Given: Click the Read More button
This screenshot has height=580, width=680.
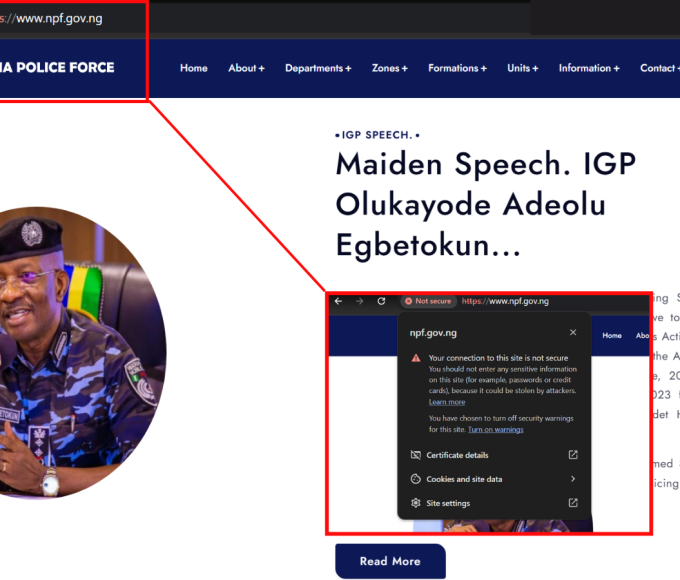Looking at the screenshot, I should pos(390,561).
